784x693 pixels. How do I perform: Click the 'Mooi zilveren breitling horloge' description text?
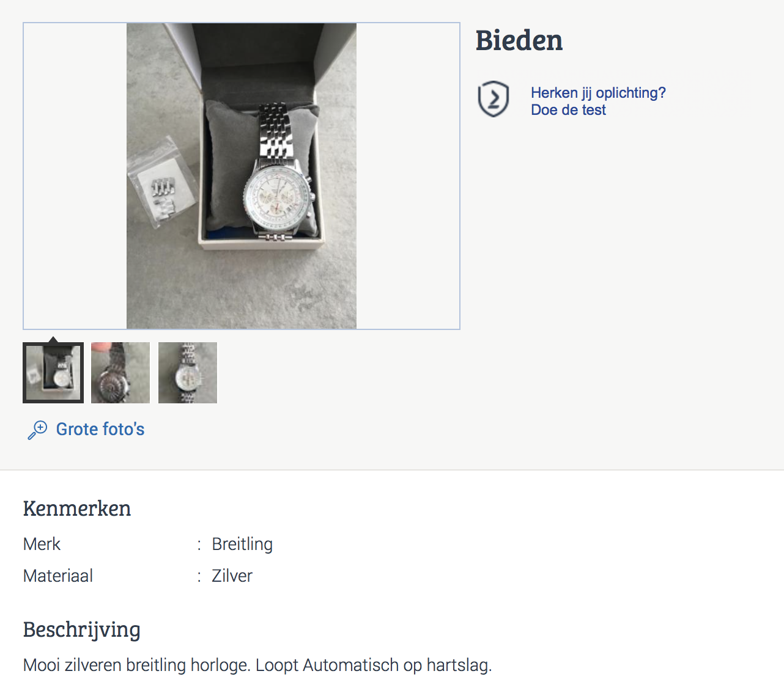(257, 665)
